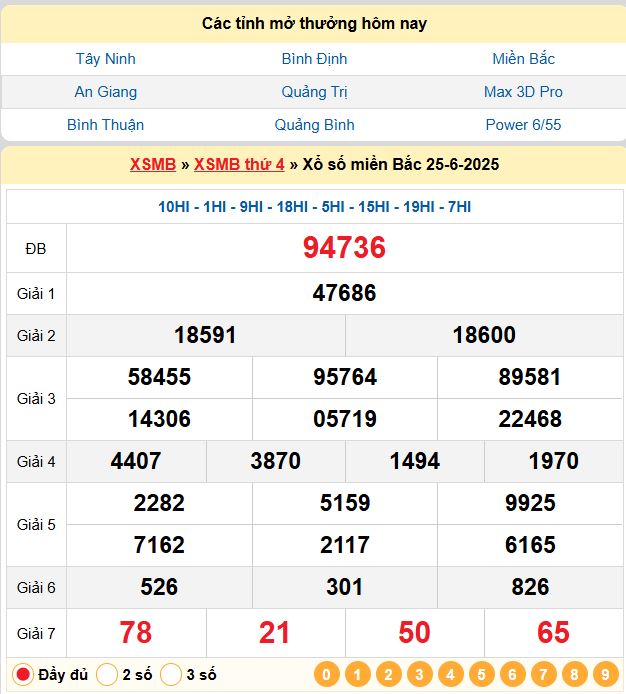
Task: Click the Giải 1 row label
Action: point(36,294)
